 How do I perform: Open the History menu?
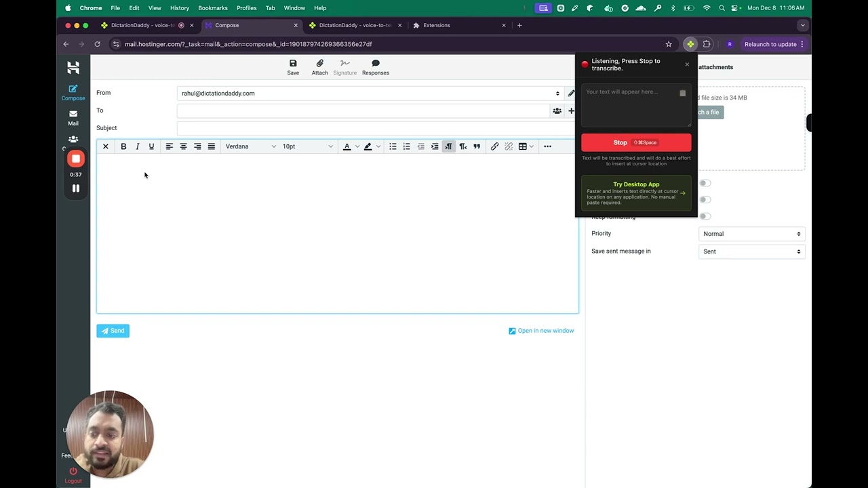tap(180, 8)
